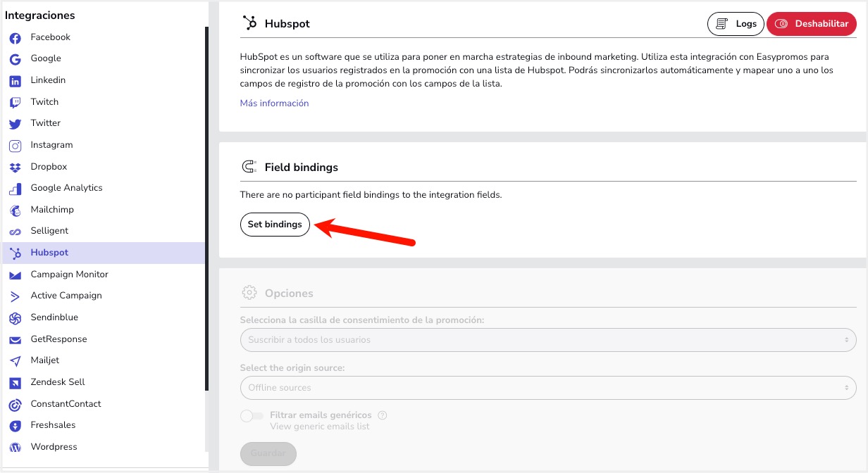Click the Twitch icon in the sidebar
The height and width of the screenshot is (473, 868).
point(15,103)
